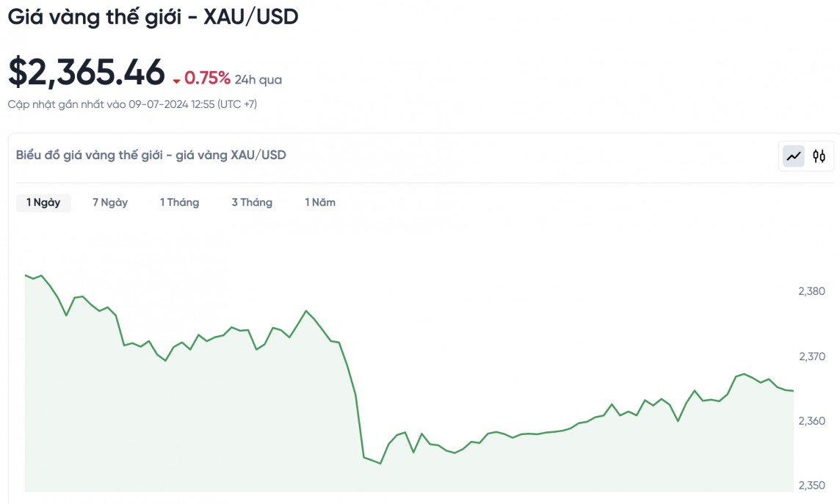
Task: Click the 2,370 y-axis label
Action: (811, 357)
